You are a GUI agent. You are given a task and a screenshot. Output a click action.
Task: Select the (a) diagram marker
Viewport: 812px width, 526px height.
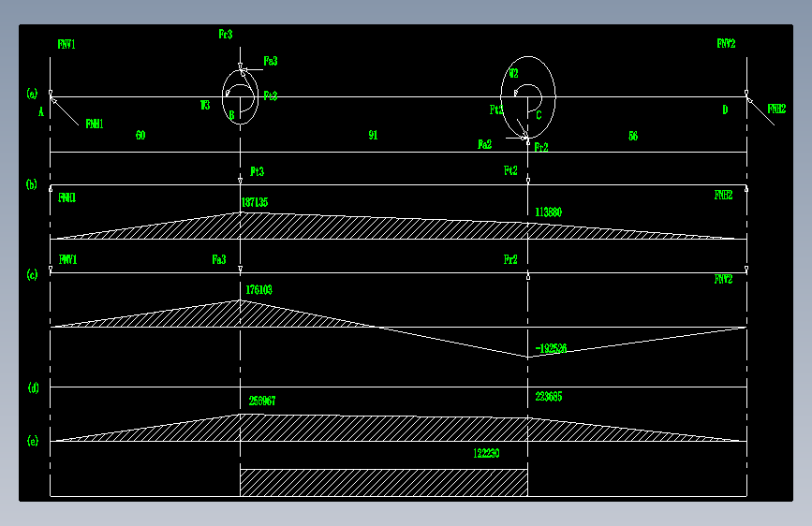click(32, 94)
